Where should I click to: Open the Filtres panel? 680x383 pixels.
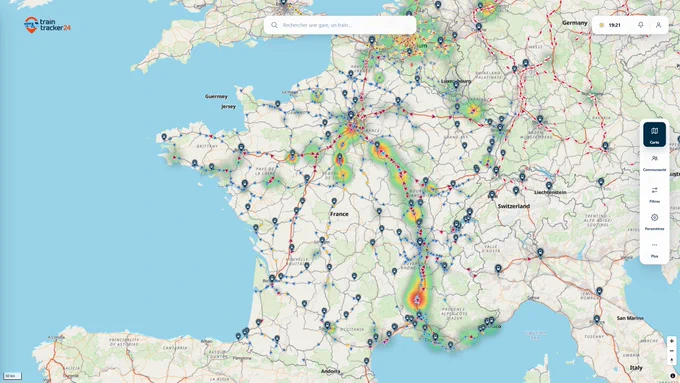[x=654, y=194]
